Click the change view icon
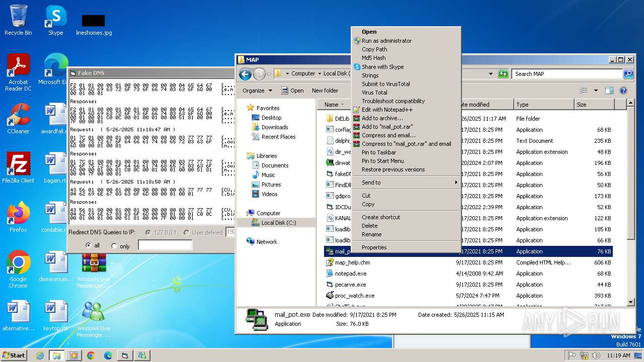Screen dimensions: 644x362 click(584, 90)
